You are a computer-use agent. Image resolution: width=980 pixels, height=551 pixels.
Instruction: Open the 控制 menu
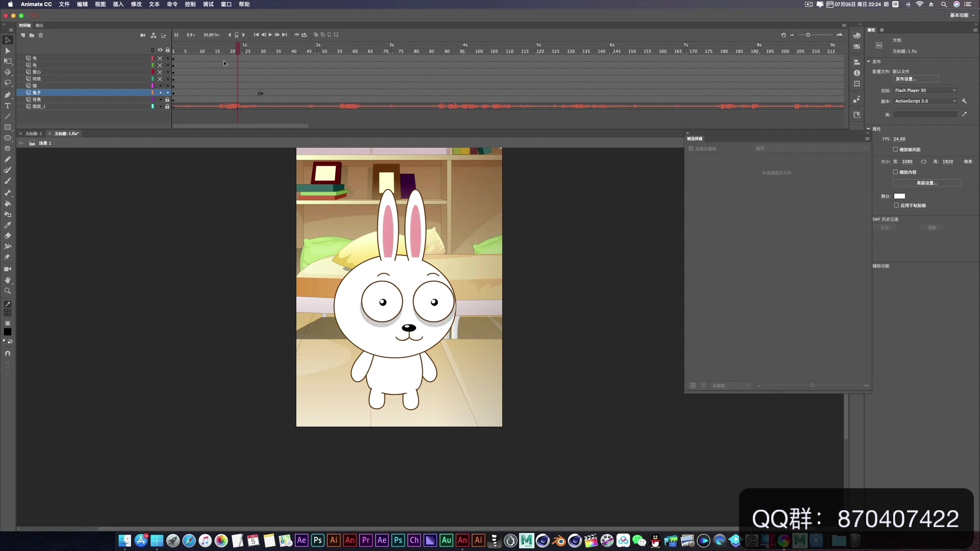[x=190, y=4]
